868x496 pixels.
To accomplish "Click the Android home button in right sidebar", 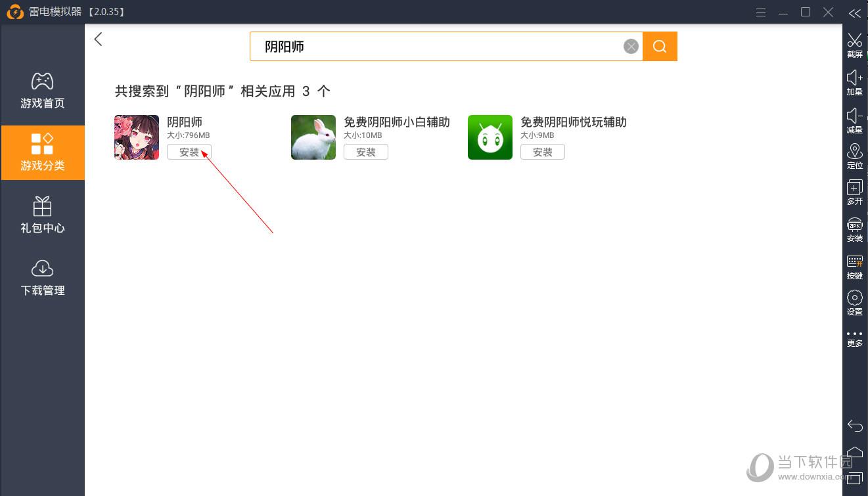I will click(854, 452).
